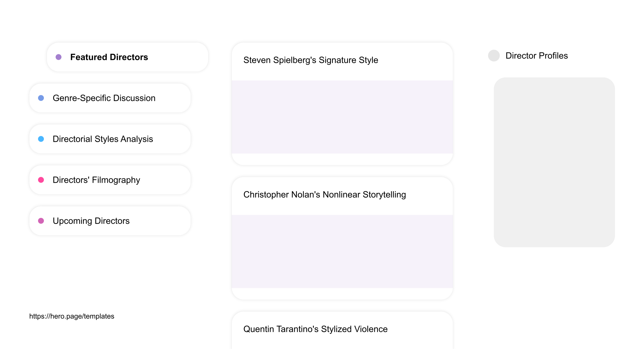Open the Directors' Filmography section
644x362 pixels.
pyautogui.click(x=110, y=180)
